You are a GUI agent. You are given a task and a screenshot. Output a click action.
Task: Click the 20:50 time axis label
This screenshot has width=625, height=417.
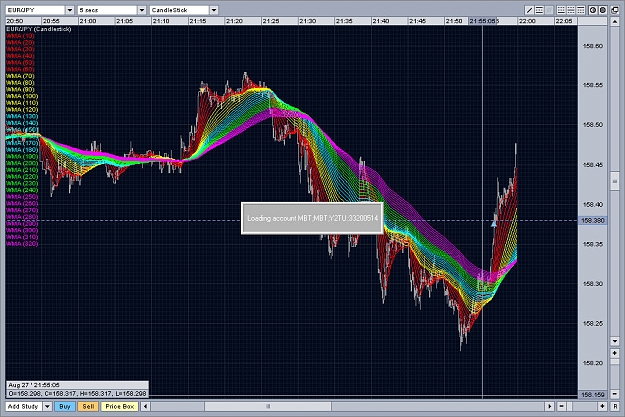(x=15, y=21)
